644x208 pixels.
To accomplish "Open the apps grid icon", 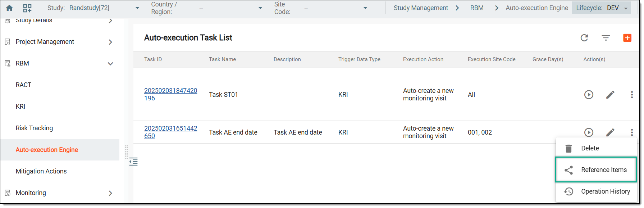I will [x=27, y=8].
